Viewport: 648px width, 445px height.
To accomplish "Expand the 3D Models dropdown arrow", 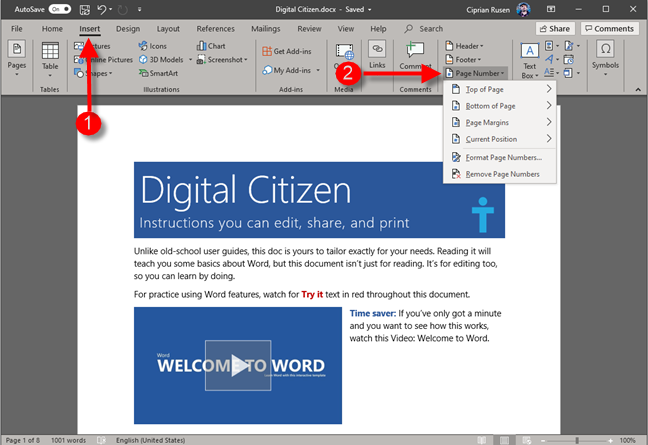I will click(x=191, y=59).
